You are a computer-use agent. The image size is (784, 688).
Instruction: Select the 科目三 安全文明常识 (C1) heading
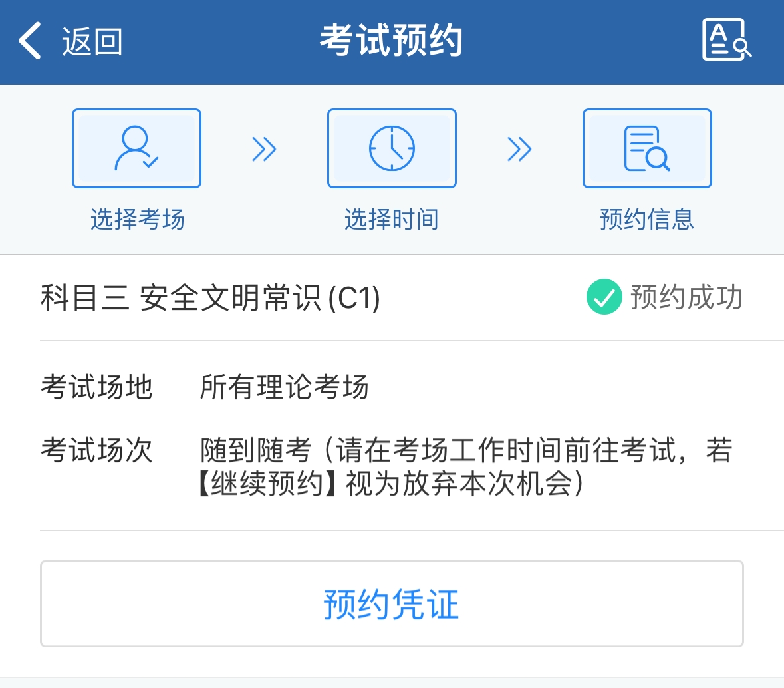pyautogui.click(x=211, y=297)
